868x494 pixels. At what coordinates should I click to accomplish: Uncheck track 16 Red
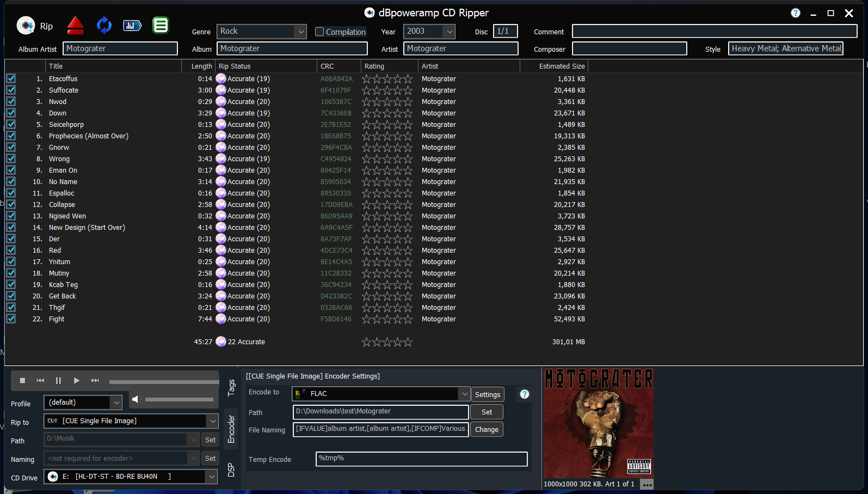coord(11,250)
